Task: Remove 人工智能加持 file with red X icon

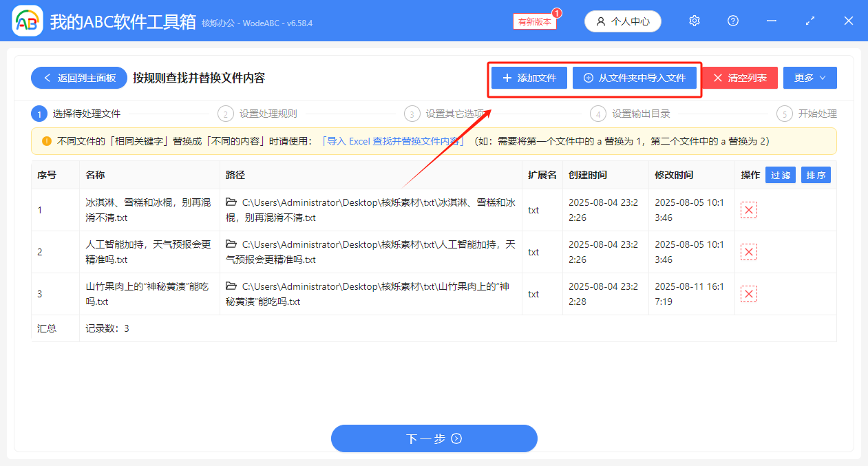Action: [748, 252]
